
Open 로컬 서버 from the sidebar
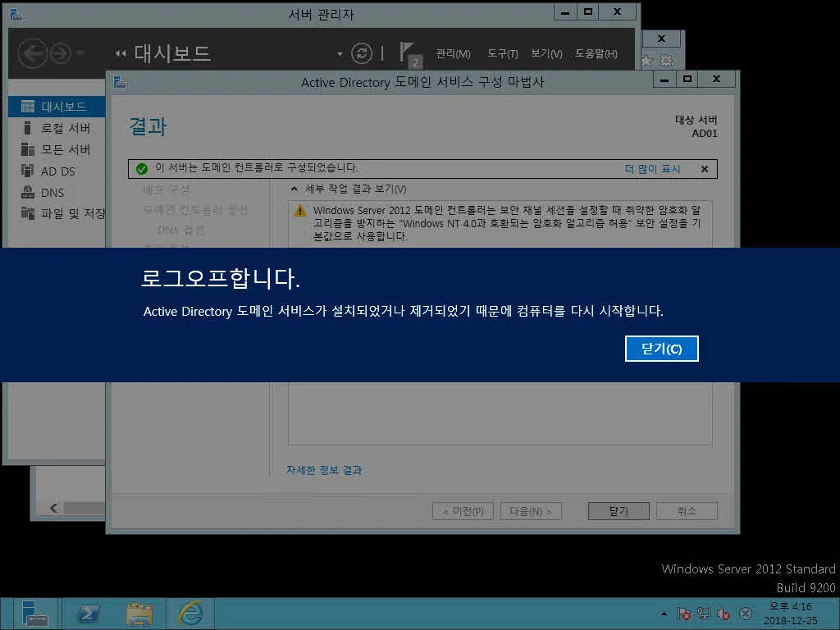pos(67,127)
